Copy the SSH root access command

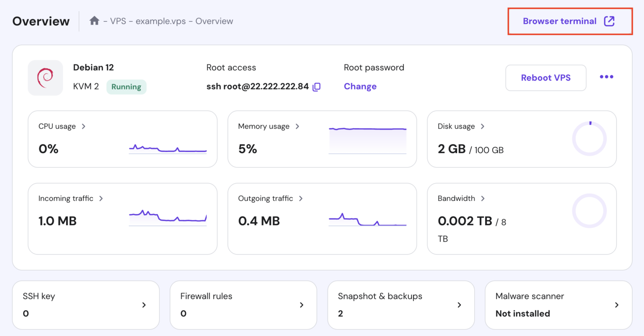click(317, 86)
